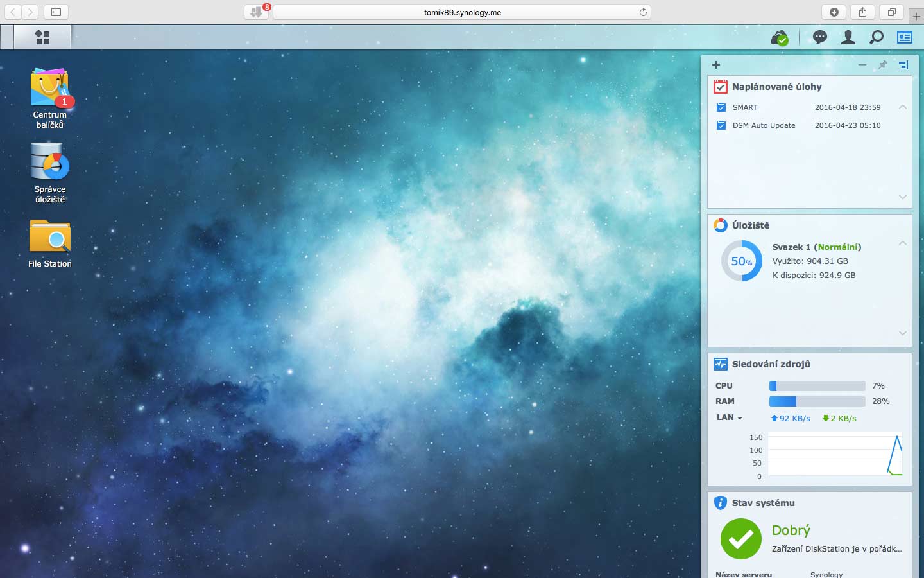Open Sledování zdrojů widget title
Image resolution: width=924 pixels, height=578 pixels.
tap(771, 364)
